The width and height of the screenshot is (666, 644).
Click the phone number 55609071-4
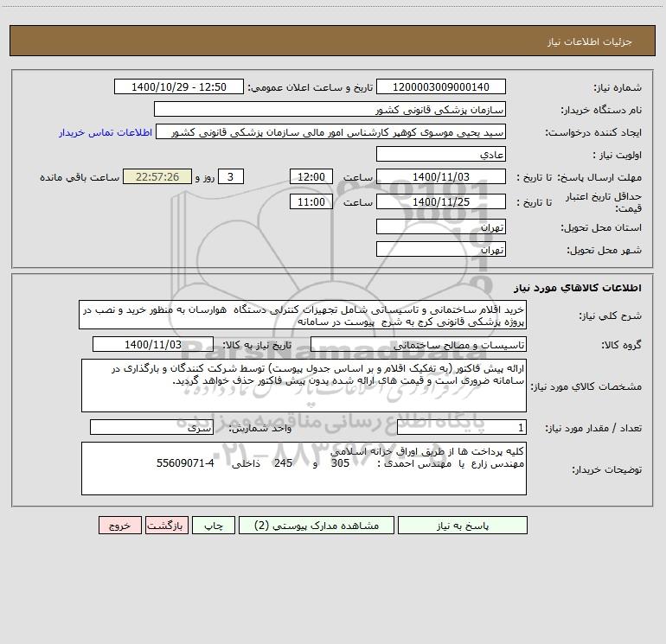(x=185, y=463)
